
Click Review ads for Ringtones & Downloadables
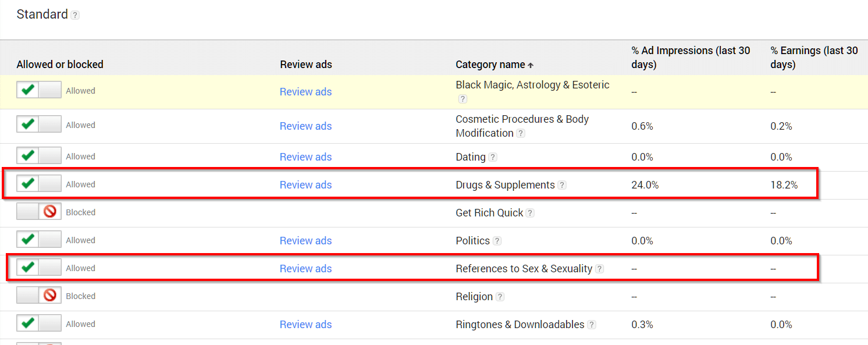click(x=305, y=324)
